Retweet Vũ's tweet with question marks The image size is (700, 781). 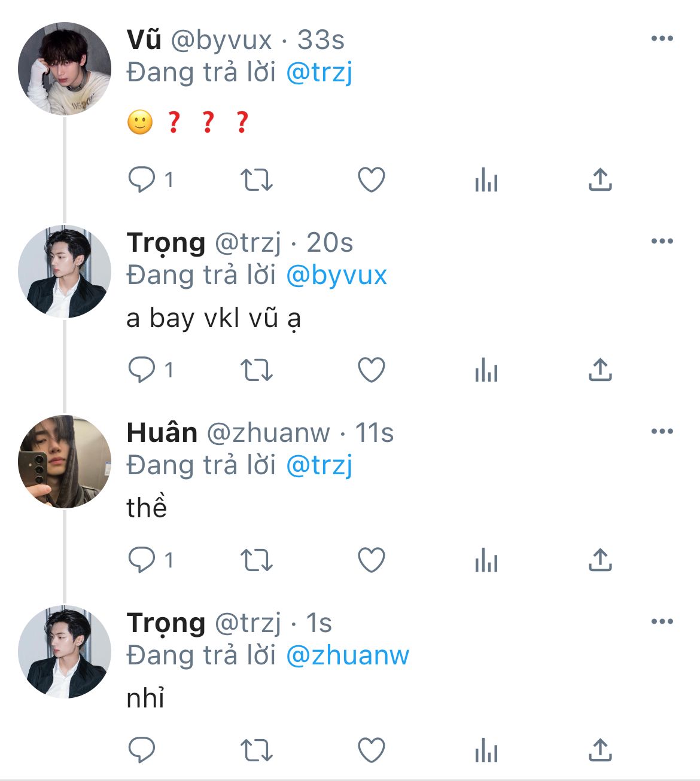coord(256,179)
